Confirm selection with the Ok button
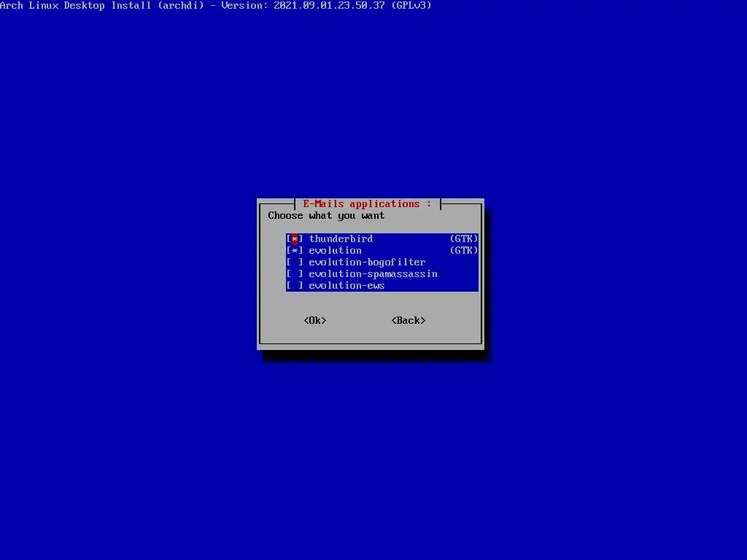This screenshot has height=560, width=747. pyautogui.click(x=315, y=321)
